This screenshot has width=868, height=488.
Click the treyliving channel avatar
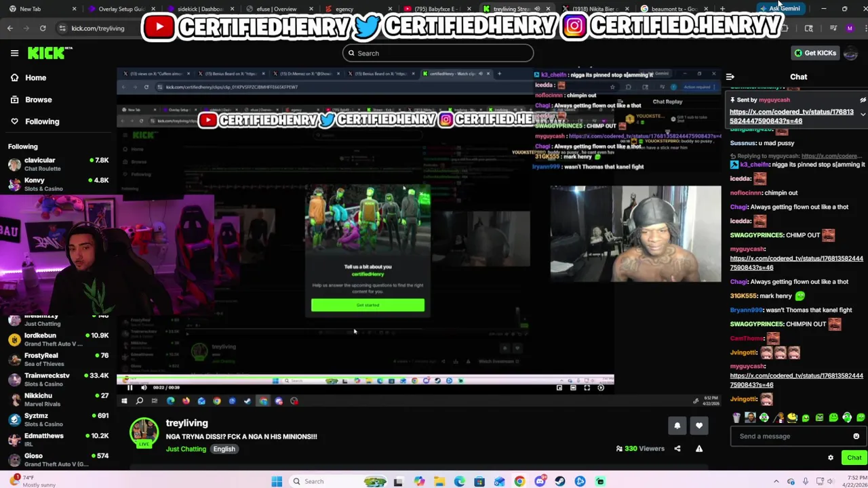(144, 432)
